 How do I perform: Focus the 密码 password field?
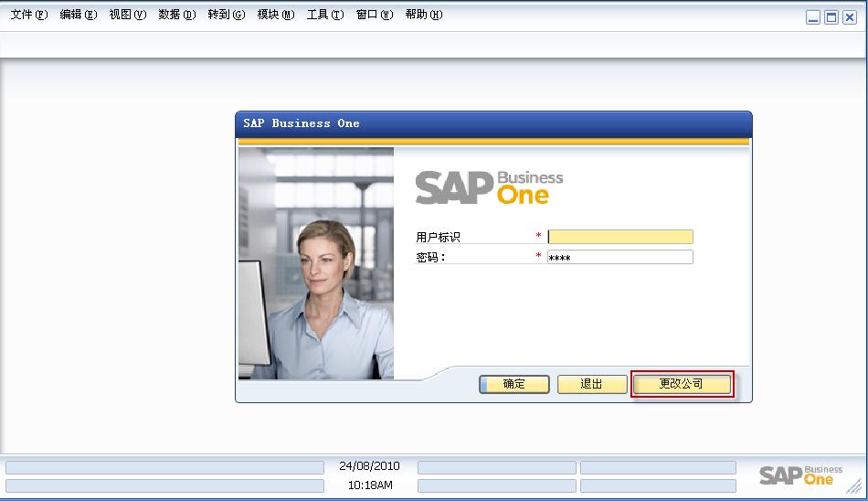pos(620,257)
